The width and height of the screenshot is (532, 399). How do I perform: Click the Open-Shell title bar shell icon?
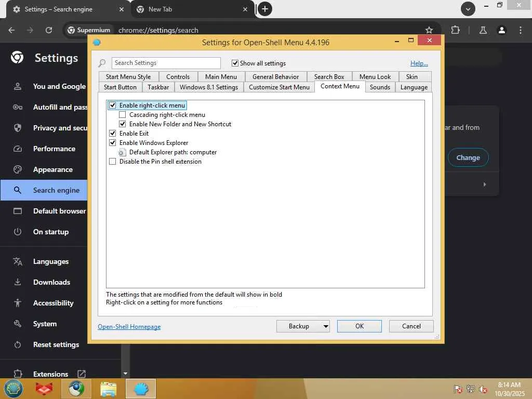(x=97, y=43)
